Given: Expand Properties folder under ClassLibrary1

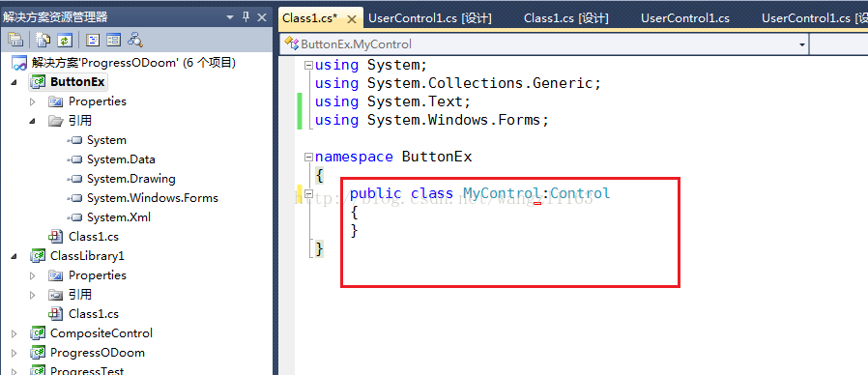Looking at the screenshot, I should click(33, 275).
